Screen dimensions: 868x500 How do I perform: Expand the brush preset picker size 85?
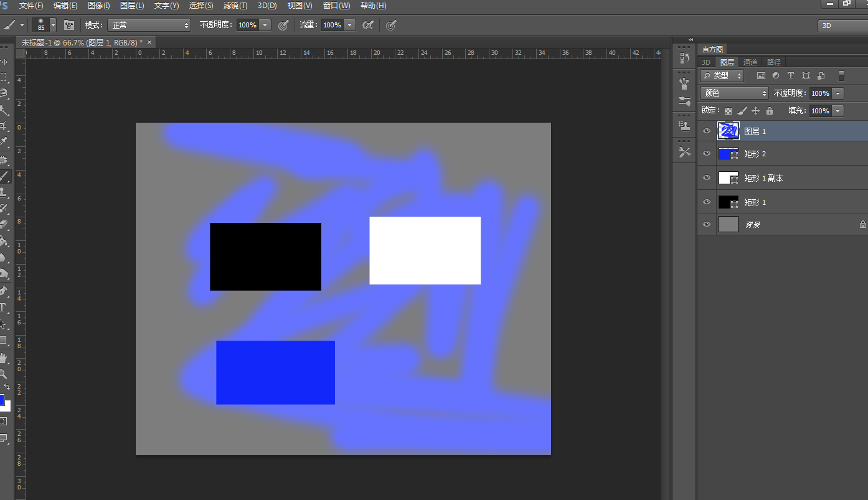click(53, 25)
